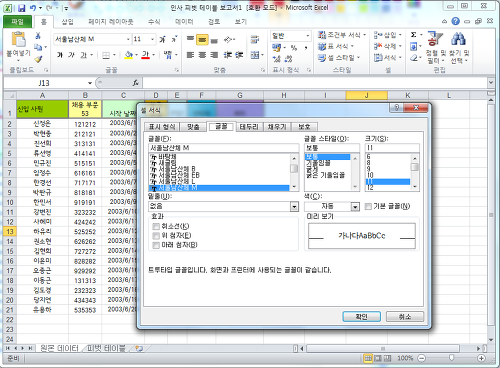
Task: Expand the Name Box dropdown arrow
Action: [x=90, y=83]
